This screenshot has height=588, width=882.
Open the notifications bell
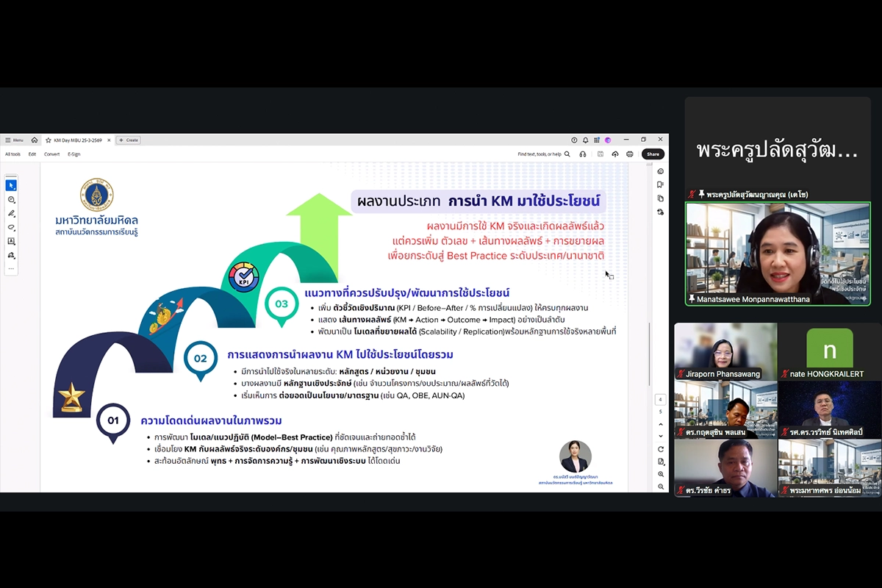click(x=585, y=140)
